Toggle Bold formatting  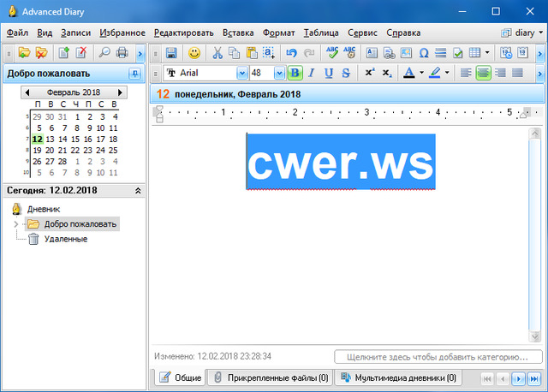[295, 73]
